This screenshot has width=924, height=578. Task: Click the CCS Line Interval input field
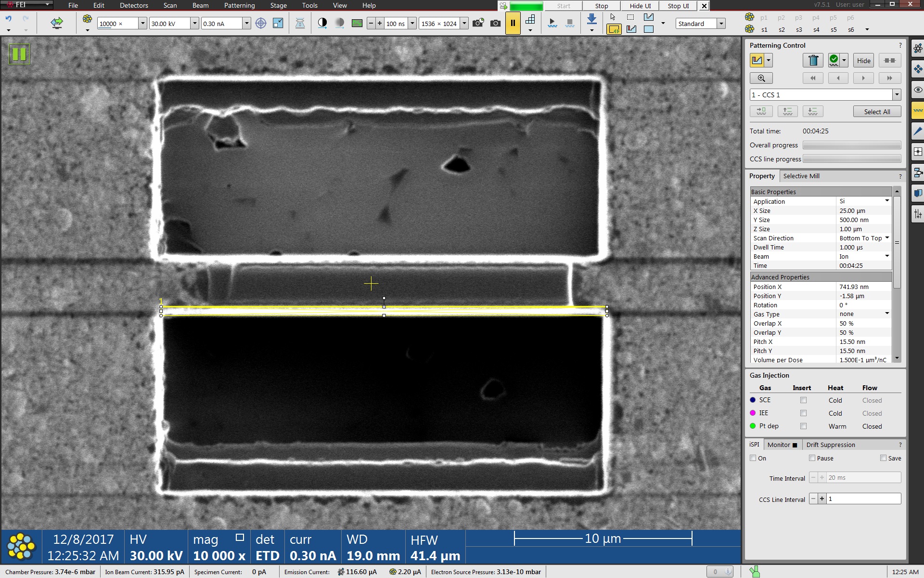coord(863,499)
